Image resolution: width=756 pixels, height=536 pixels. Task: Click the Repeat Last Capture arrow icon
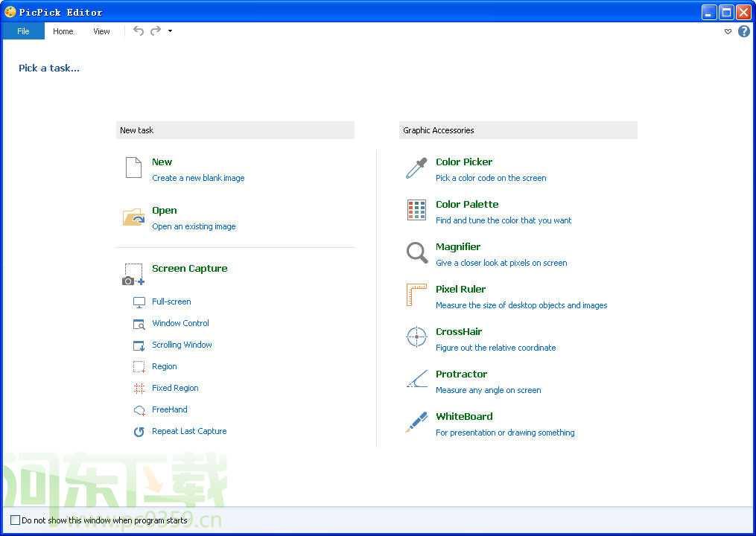[x=139, y=431]
